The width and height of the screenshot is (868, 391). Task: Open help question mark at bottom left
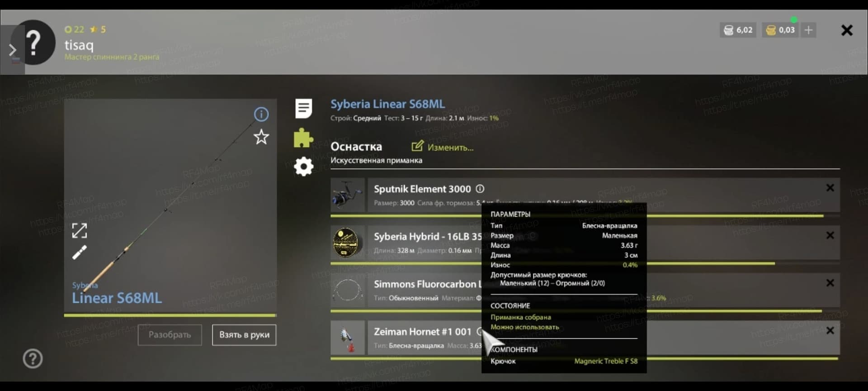coord(33,359)
